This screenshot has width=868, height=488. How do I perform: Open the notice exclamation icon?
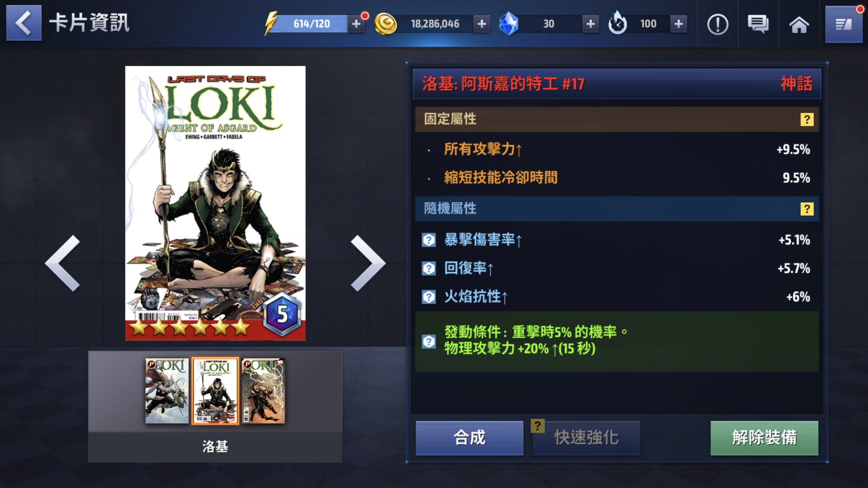pos(717,24)
